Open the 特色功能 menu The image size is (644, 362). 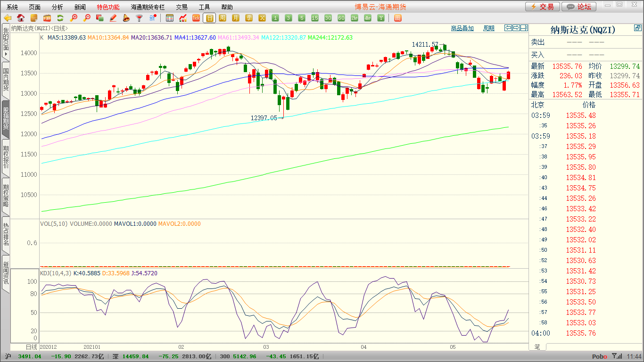coord(108,7)
